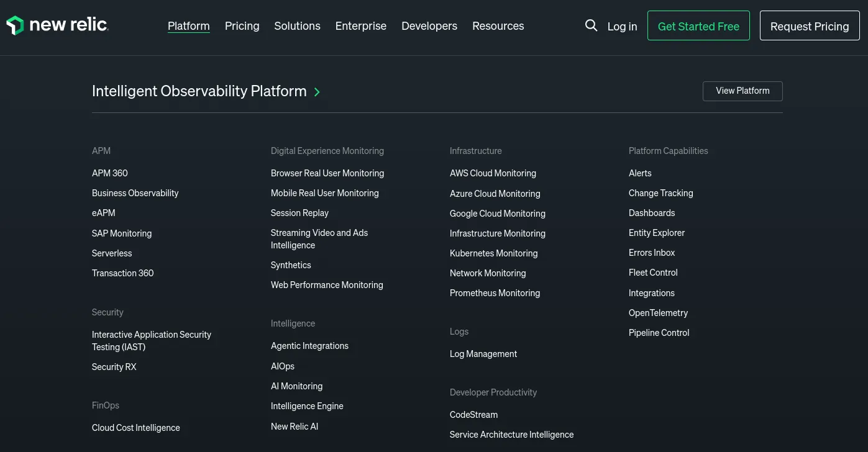The image size is (868, 452).
Task: Open Prometheus Monitoring
Action: pos(495,293)
